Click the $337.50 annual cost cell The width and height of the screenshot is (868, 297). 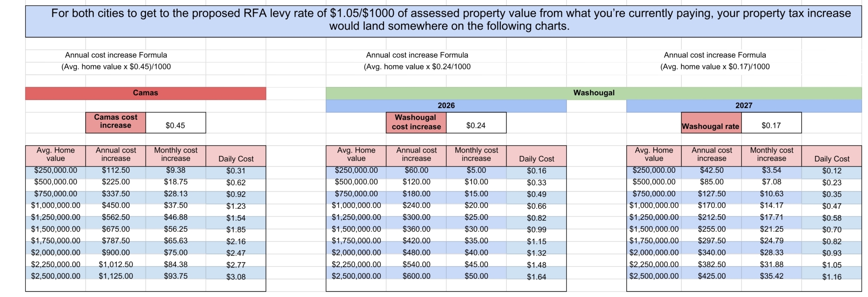coord(116,194)
